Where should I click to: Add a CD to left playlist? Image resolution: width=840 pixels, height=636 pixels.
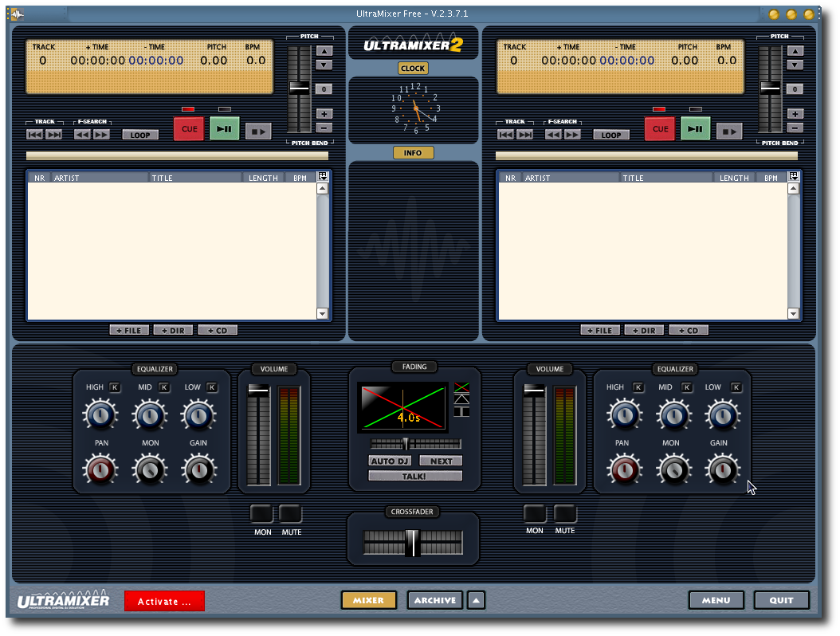pos(218,330)
